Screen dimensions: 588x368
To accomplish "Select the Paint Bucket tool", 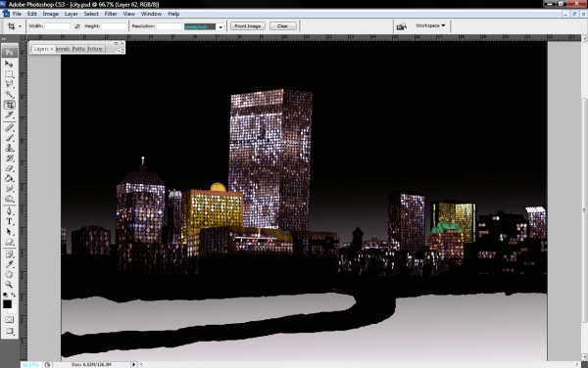I will click(9, 178).
